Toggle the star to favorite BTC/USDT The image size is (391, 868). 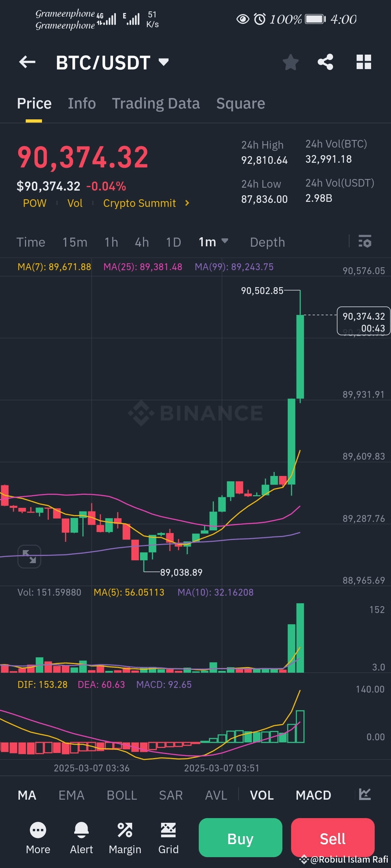tap(290, 62)
